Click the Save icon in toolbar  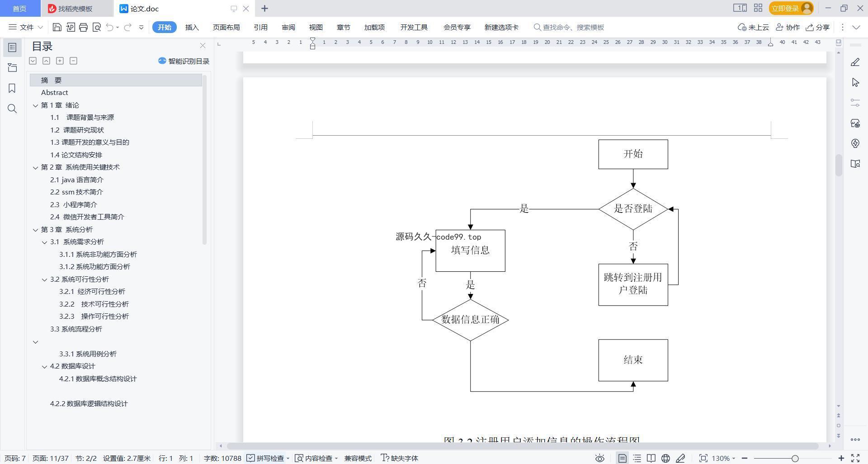point(57,27)
